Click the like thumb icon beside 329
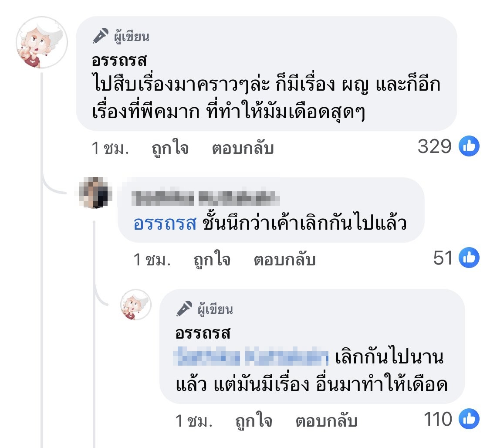Screen dimensions: 490x448 [x=469, y=147]
